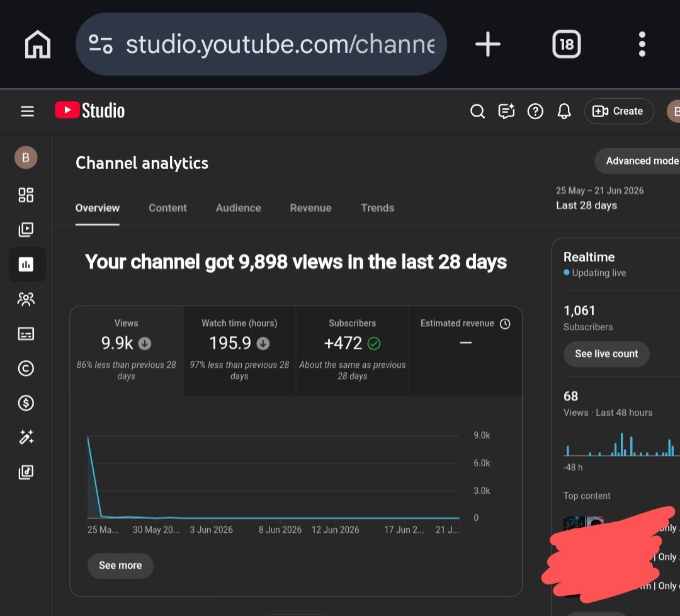Click the studio.youtube.com address bar
The width and height of the screenshot is (680, 616).
261,44
